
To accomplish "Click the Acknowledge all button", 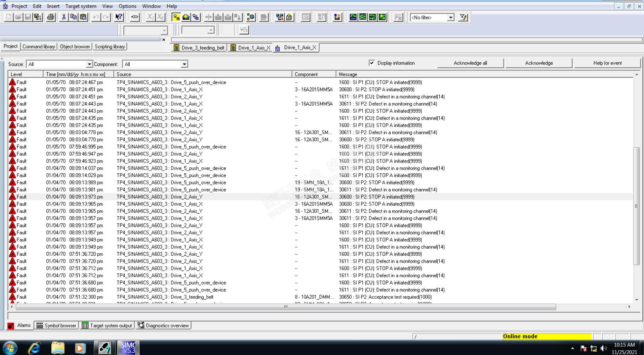I will point(470,63).
